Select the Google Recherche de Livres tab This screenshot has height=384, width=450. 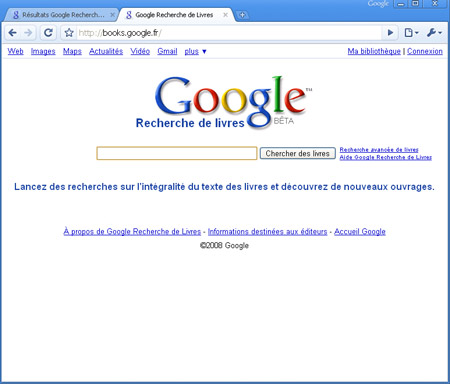tap(176, 15)
